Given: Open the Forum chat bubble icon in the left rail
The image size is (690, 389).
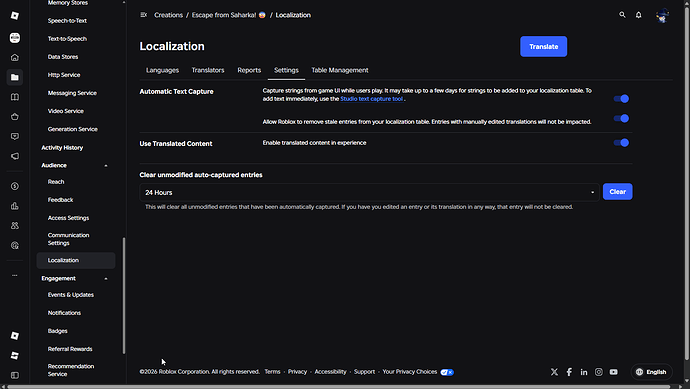Looking at the screenshot, I should (x=15, y=136).
